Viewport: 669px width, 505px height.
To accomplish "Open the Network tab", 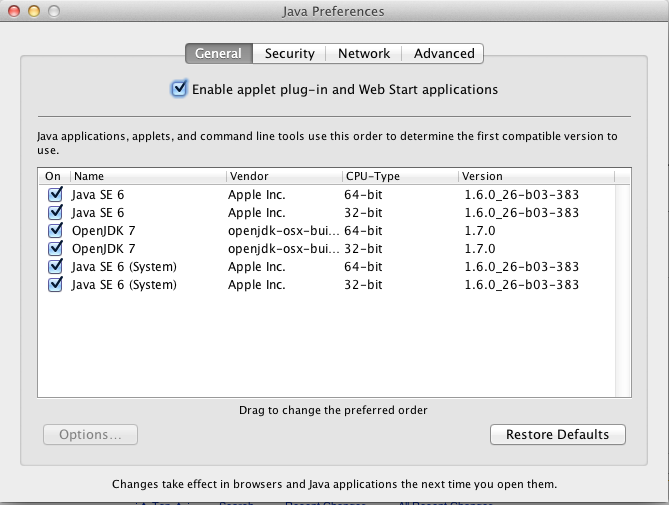I will tap(364, 53).
